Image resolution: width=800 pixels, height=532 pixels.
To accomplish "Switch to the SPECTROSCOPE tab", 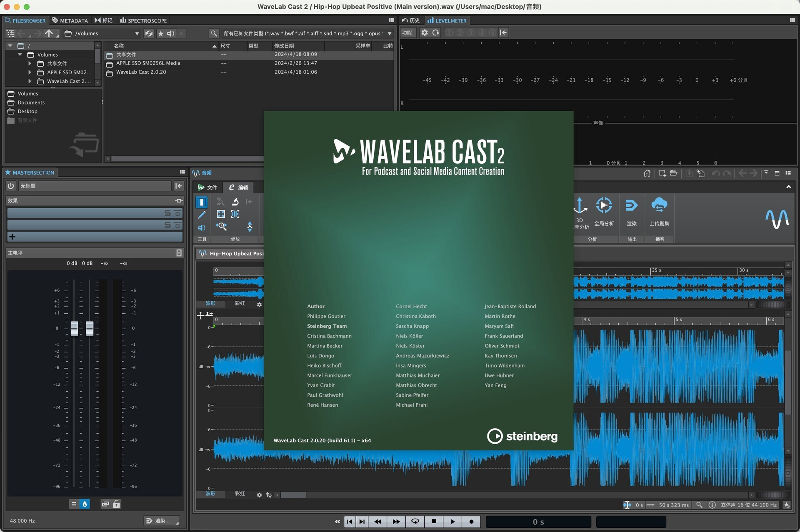I will (143, 20).
